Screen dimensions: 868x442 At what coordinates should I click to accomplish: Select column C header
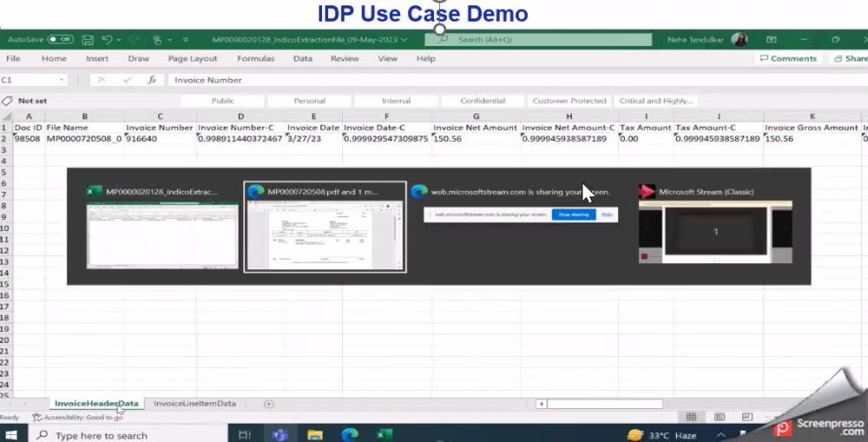click(x=160, y=116)
